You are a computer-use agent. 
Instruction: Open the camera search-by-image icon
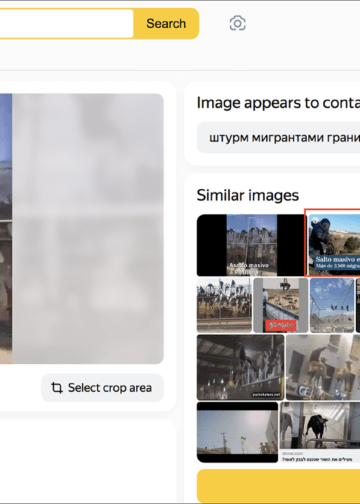pos(237,23)
